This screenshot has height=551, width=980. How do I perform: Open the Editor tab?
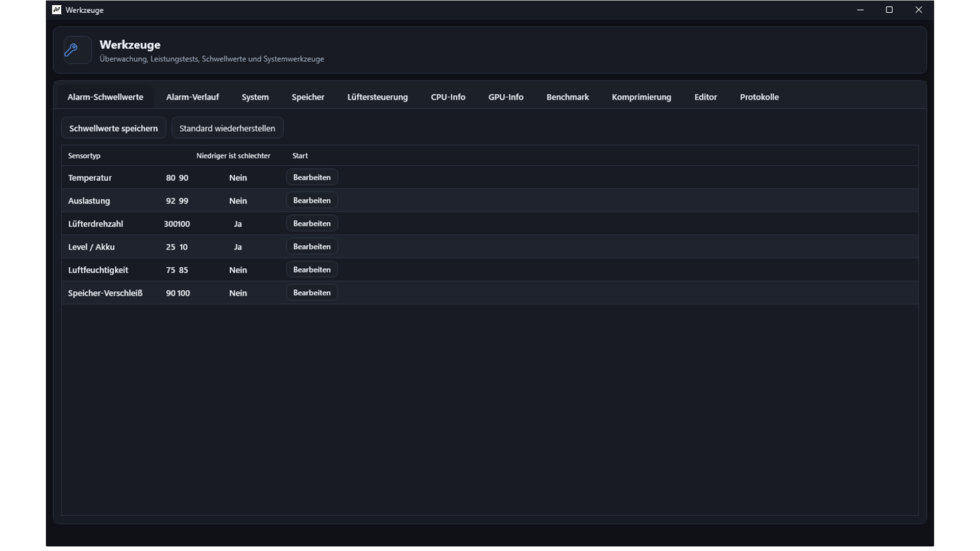[x=706, y=97]
